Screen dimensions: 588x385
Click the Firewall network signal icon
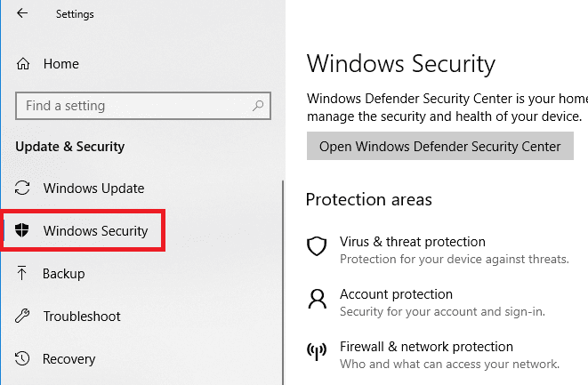point(317,351)
